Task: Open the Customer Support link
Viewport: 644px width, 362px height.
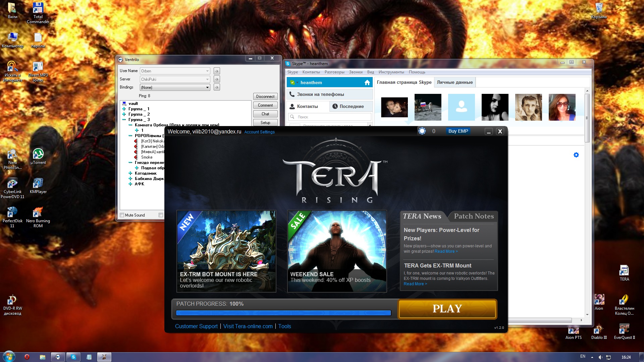Action: (x=196, y=326)
